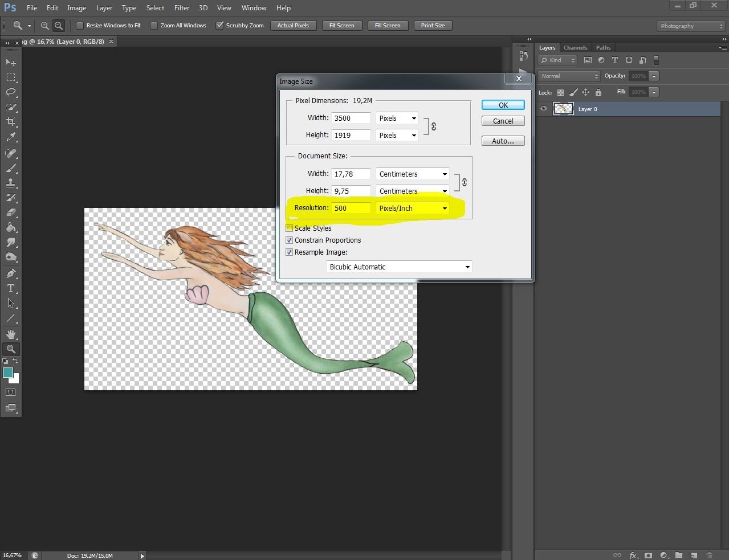Image resolution: width=729 pixels, height=560 pixels.
Task: Select the Lasso tool
Action: pos(11,92)
